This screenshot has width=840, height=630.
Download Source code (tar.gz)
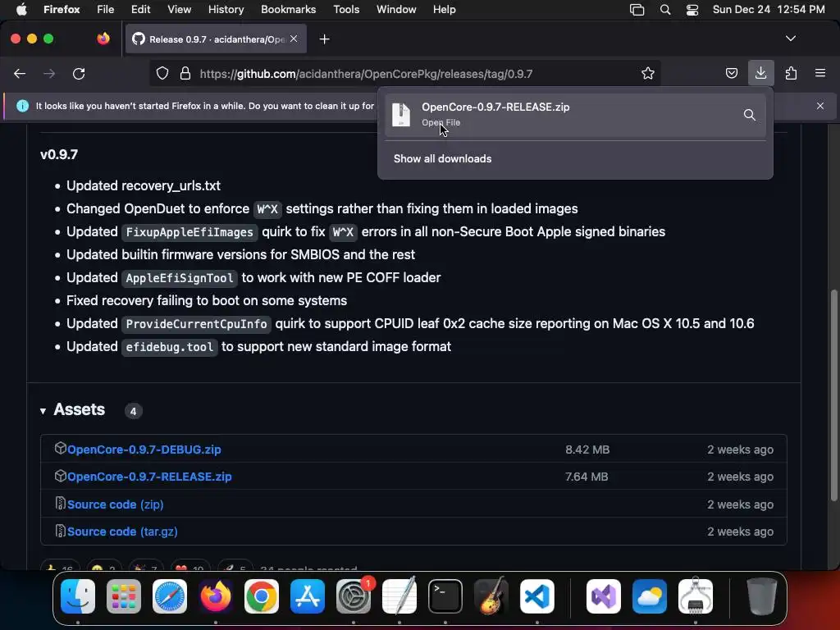click(x=122, y=532)
